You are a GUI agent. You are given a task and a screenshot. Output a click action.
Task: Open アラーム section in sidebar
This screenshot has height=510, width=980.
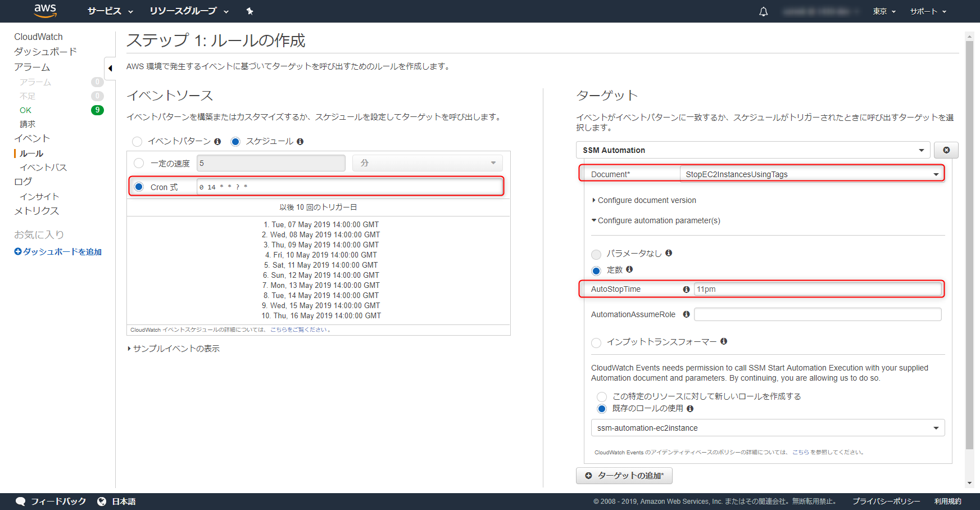[x=32, y=67]
